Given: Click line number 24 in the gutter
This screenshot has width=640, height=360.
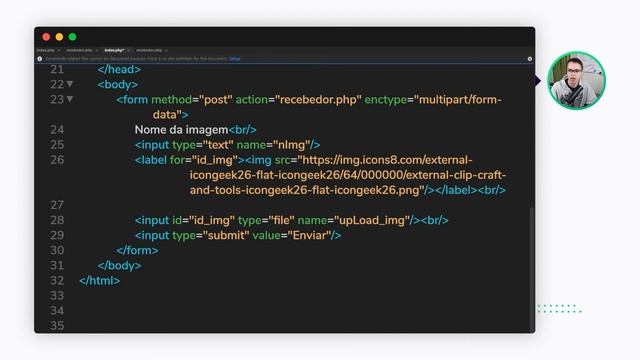Looking at the screenshot, I should tap(57, 130).
